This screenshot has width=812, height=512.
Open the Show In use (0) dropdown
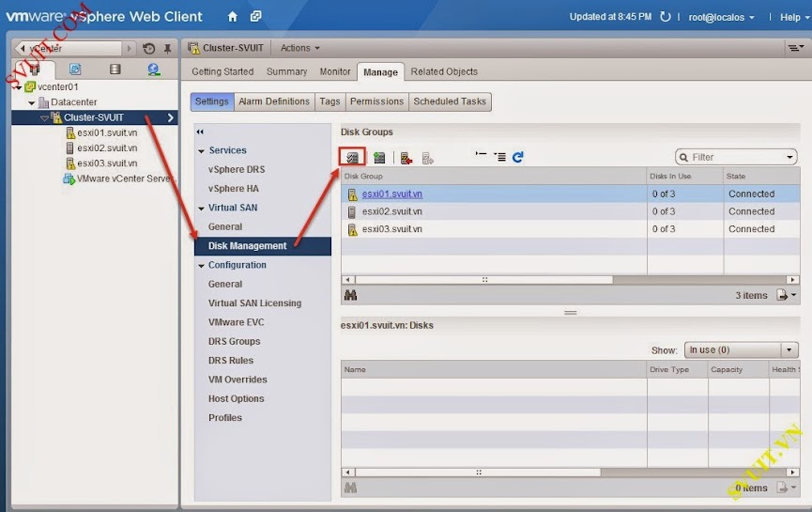pos(741,349)
